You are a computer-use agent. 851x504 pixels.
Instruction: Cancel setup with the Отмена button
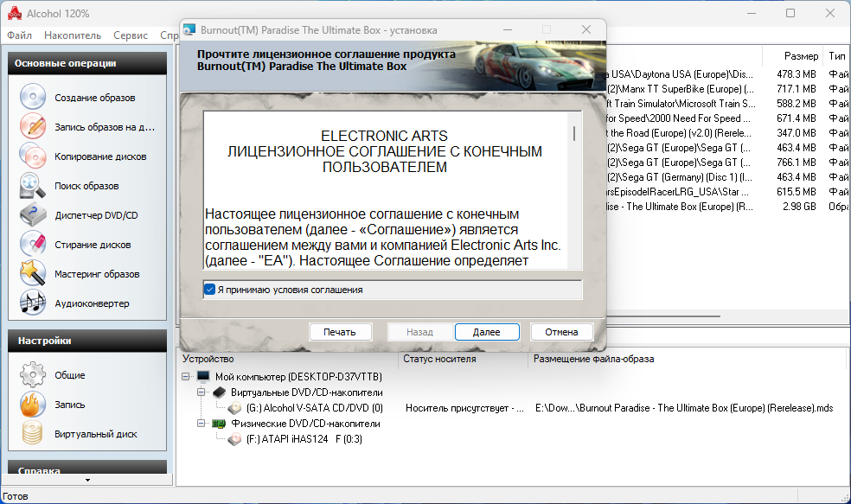pyautogui.click(x=562, y=332)
